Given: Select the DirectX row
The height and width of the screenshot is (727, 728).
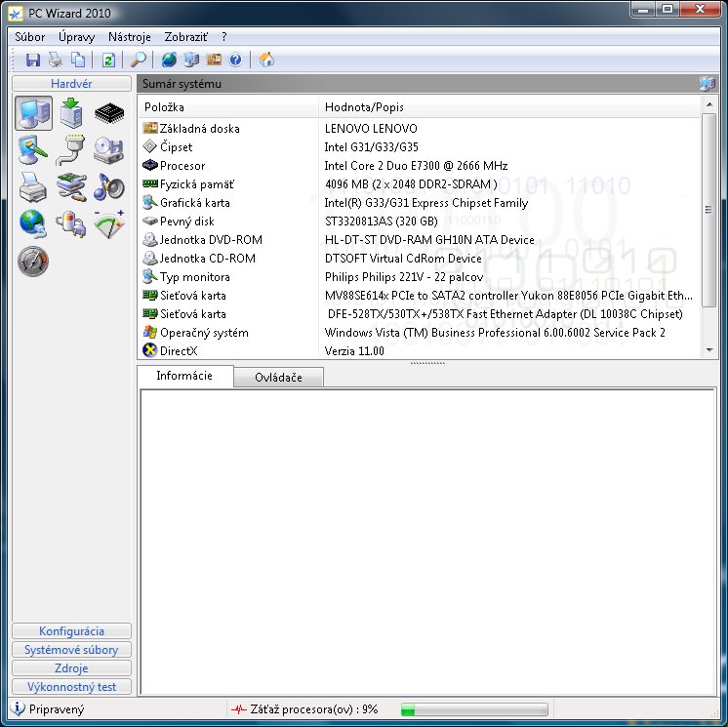Looking at the screenshot, I should [x=419, y=351].
